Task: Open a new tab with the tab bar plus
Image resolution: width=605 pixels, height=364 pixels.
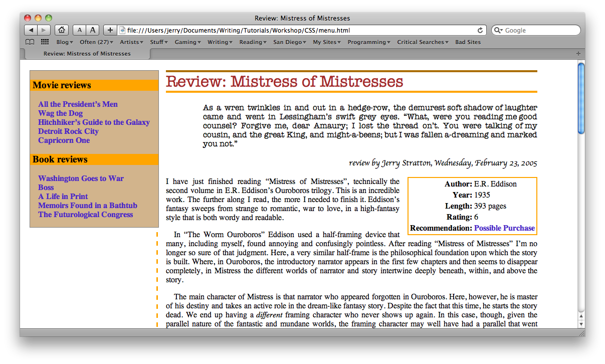Action: pos(578,54)
